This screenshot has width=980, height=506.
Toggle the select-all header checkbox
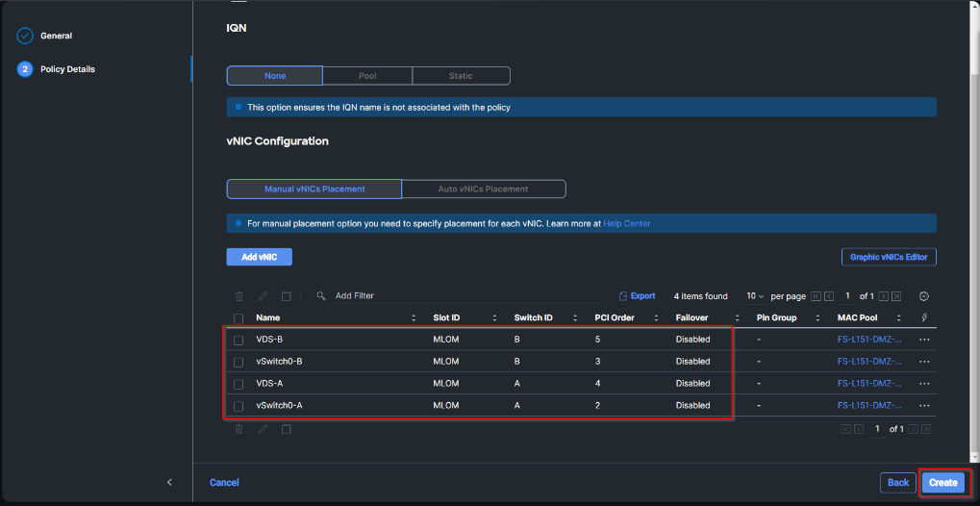[239, 318]
